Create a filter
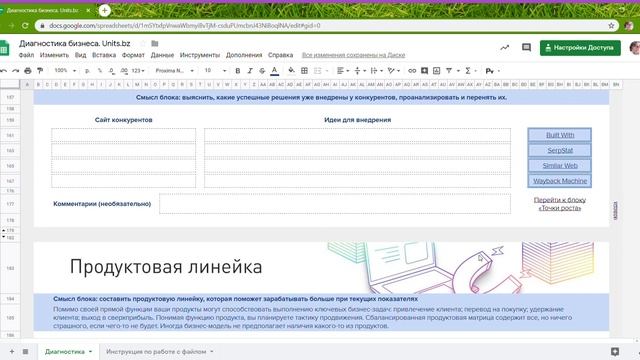 point(449,71)
